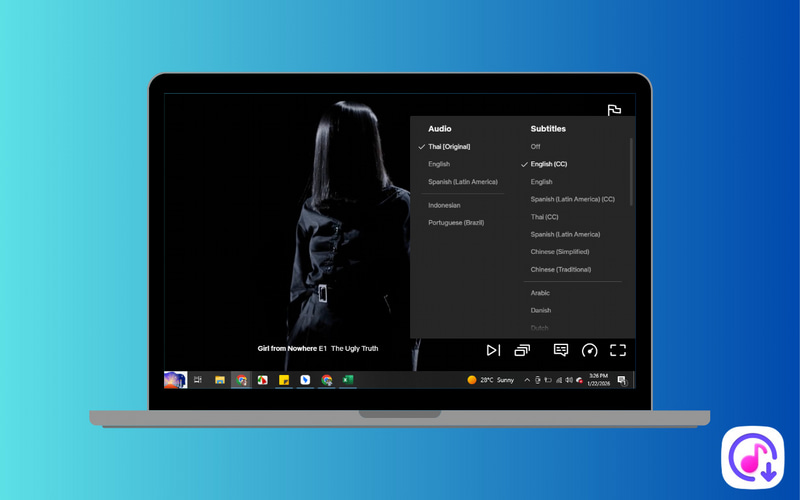
Task: Click the audio and subtitles icon
Action: pyautogui.click(x=561, y=350)
